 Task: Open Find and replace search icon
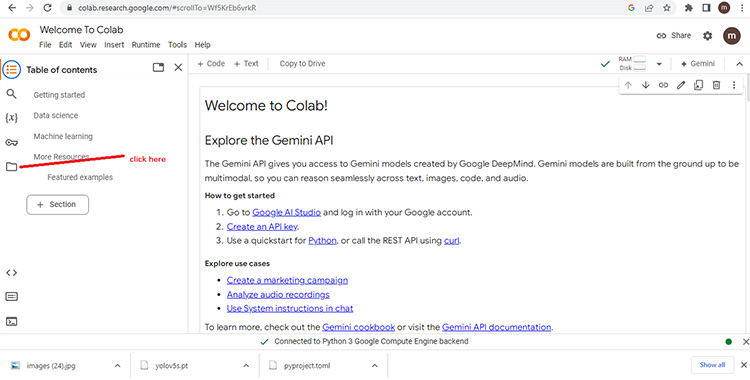11,94
